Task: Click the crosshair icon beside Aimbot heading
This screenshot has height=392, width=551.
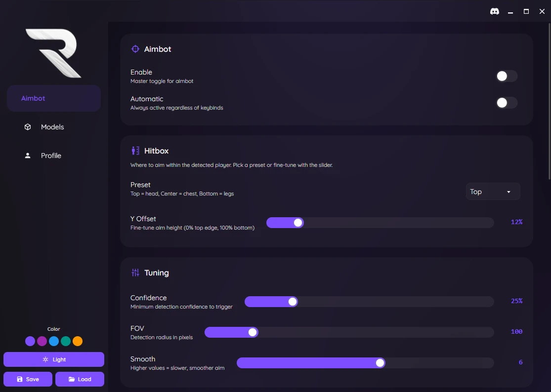Action: pos(135,49)
